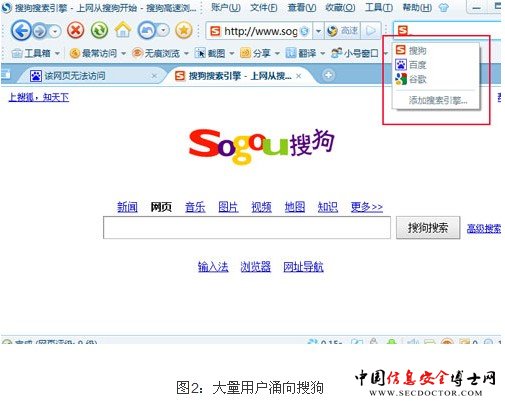Choose 搜狗 in search engine list
The image size is (505, 401).
click(436, 51)
